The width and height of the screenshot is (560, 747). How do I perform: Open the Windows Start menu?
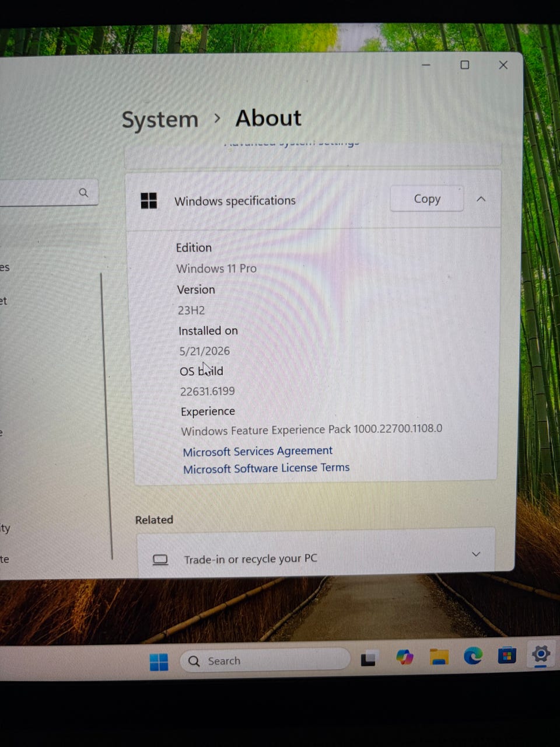tap(159, 662)
